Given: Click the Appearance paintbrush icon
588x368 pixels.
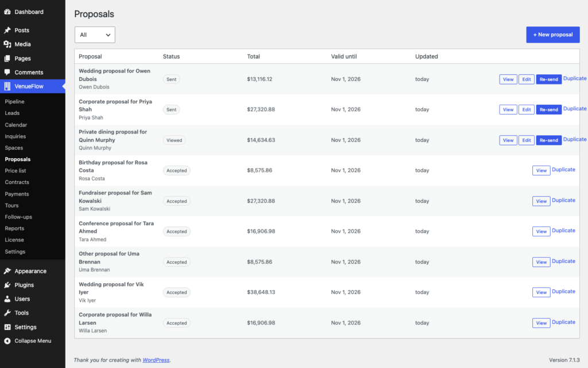Looking at the screenshot, I should coord(7,271).
